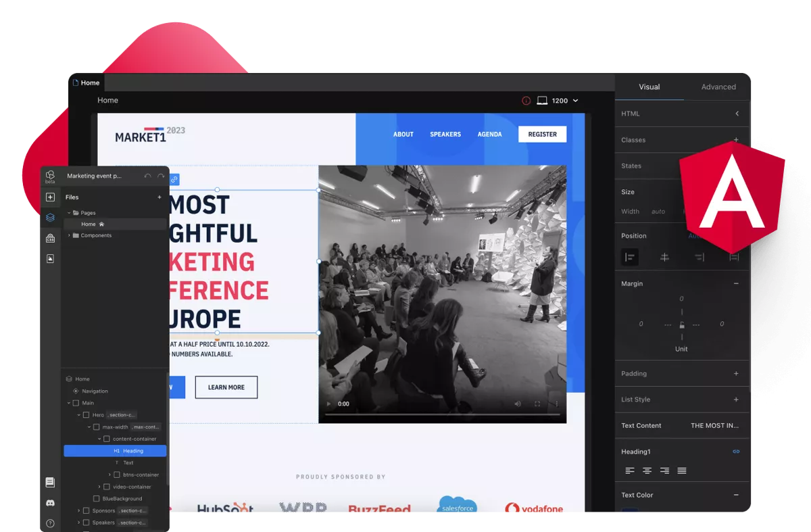Switch to the Advanced tab
Screen dimensions: 811x532
point(718,87)
